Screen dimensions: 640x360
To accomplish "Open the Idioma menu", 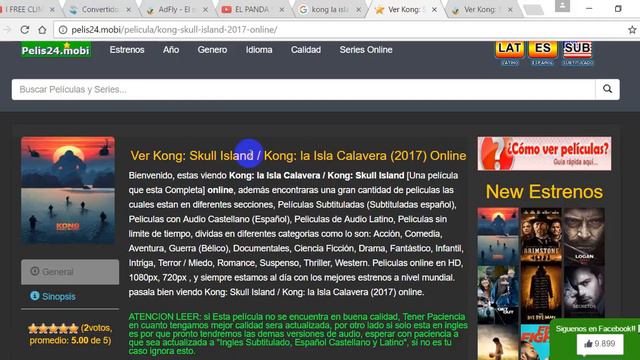I will click(259, 50).
